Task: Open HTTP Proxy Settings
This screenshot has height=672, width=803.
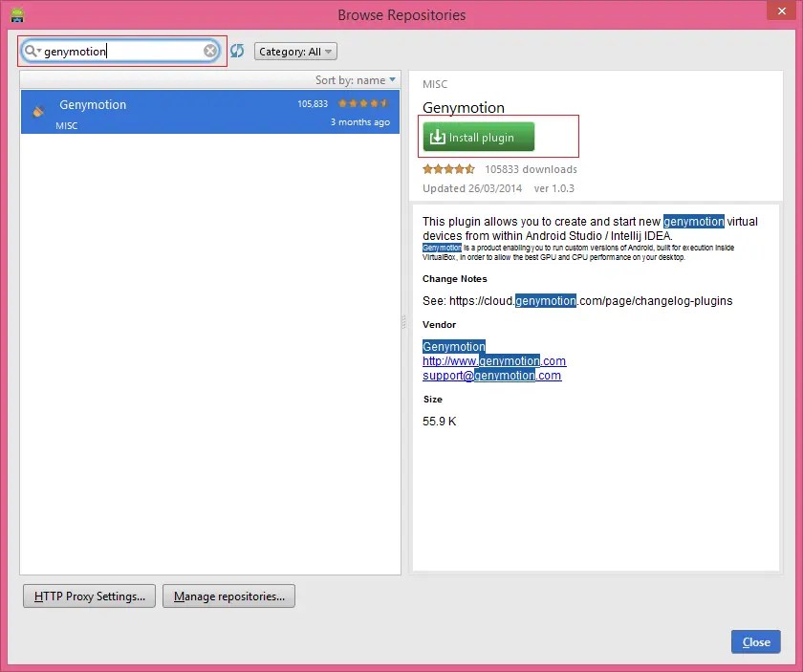Action: 89,596
